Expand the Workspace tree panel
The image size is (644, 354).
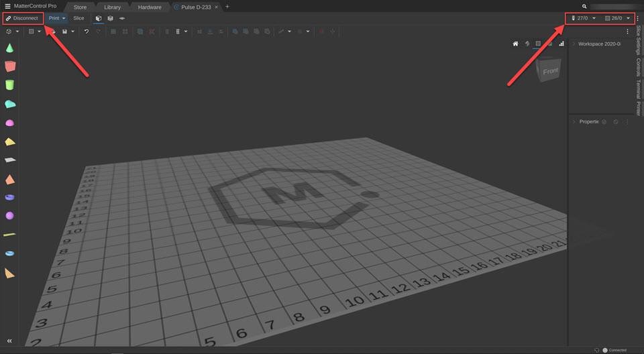(574, 44)
